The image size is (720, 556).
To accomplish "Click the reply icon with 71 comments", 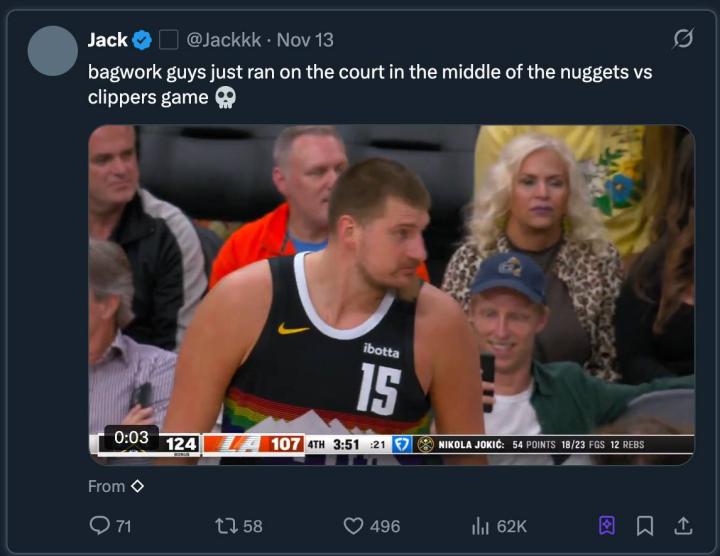I will tap(101, 525).
